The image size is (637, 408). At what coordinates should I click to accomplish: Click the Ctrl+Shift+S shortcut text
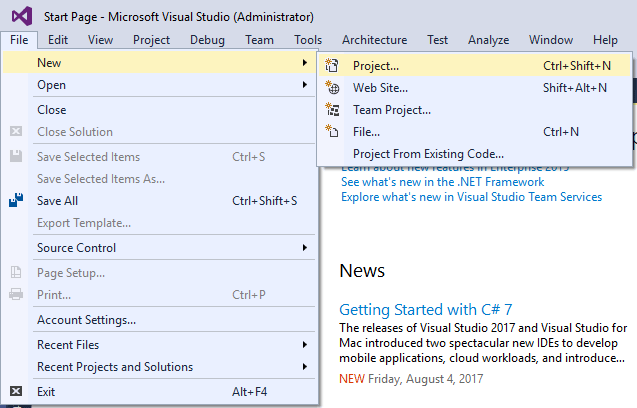tap(264, 200)
